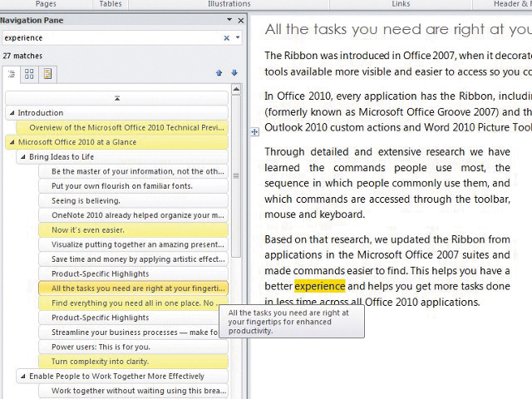Screen dimensions: 532x399
Task: Go to Turn complexity into clarity heading
Action: (x=133, y=362)
